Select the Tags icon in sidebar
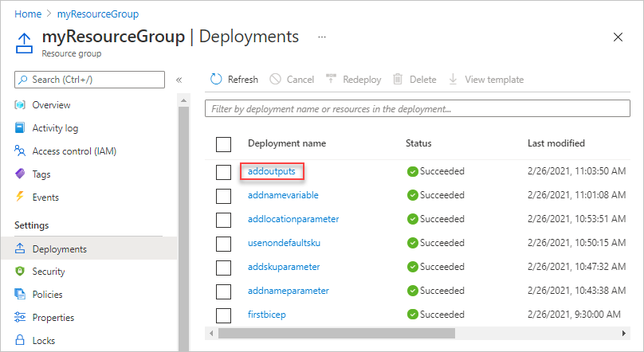 (x=21, y=174)
